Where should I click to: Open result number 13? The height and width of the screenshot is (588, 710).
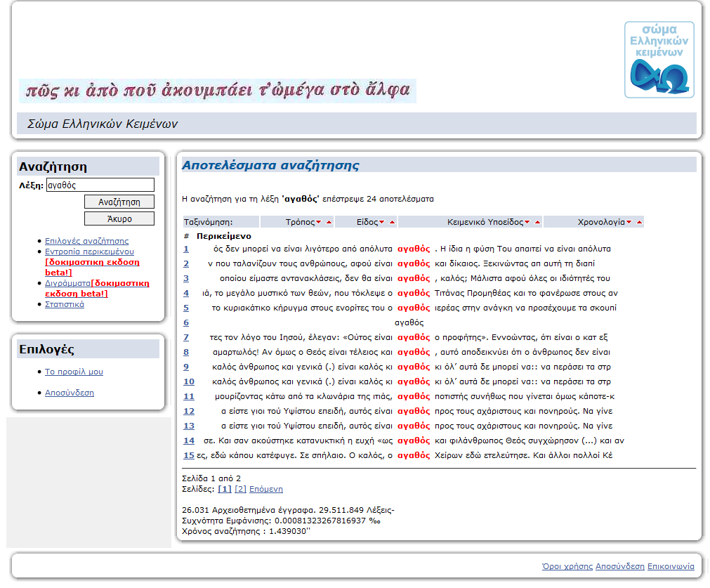pos(189,426)
